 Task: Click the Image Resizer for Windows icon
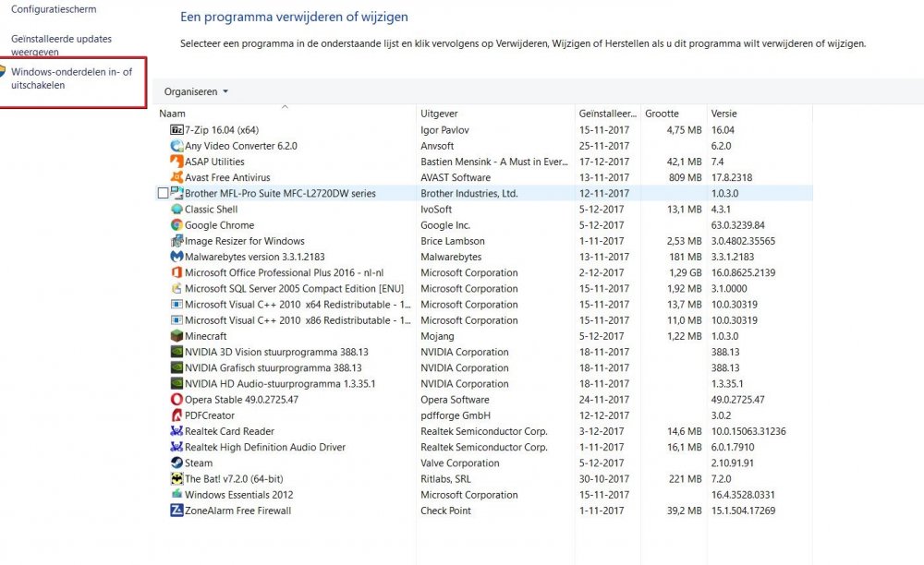pyautogui.click(x=176, y=241)
